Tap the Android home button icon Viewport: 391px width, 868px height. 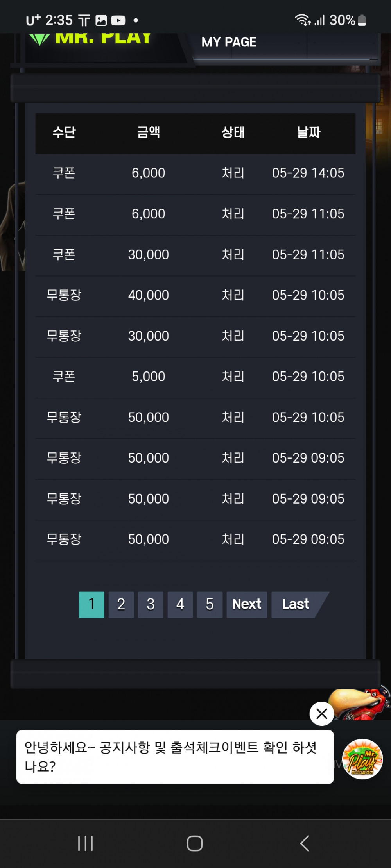[195, 843]
